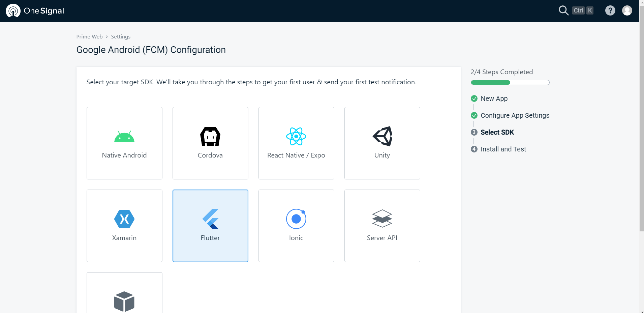644x313 pixels.
Task: Choose the Xamarin SDK icon
Action: click(124, 219)
